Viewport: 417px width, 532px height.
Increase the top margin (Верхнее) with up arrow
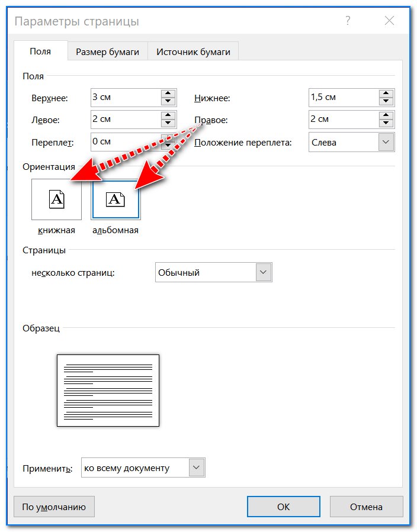pyautogui.click(x=168, y=93)
